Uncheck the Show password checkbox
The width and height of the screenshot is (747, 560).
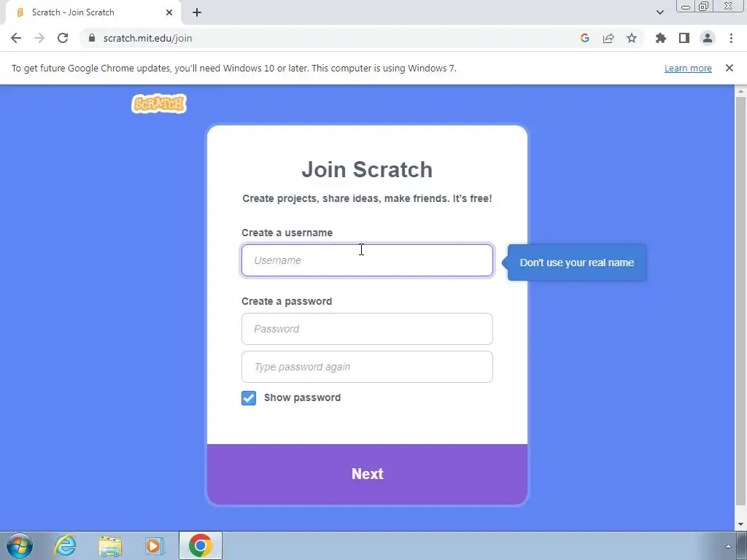tap(249, 397)
